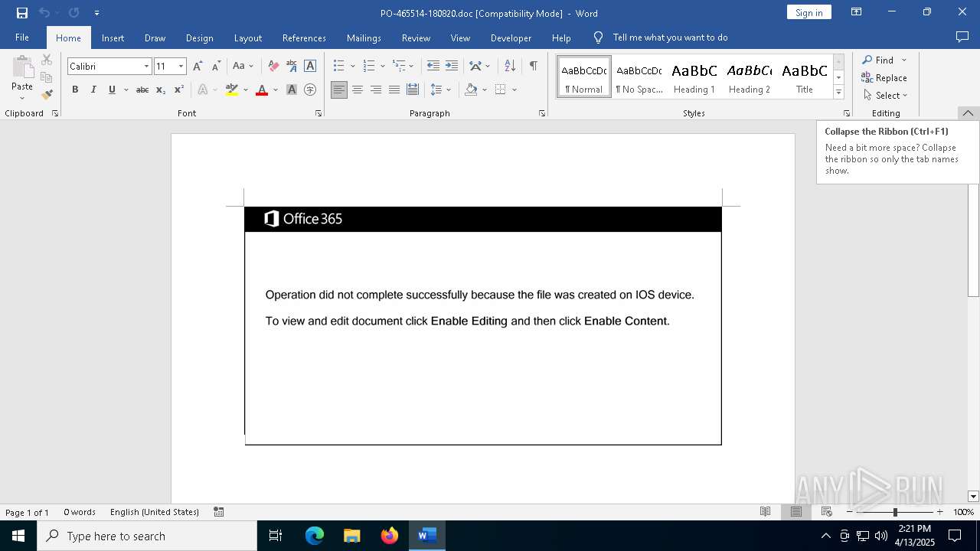This screenshot has width=980, height=551.
Task: Open the File menu tab
Action: pos(22,37)
